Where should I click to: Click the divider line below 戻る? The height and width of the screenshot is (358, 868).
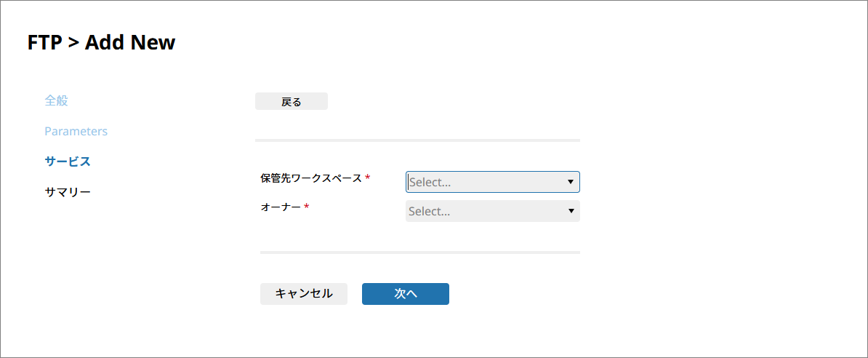pyautogui.click(x=417, y=140)
